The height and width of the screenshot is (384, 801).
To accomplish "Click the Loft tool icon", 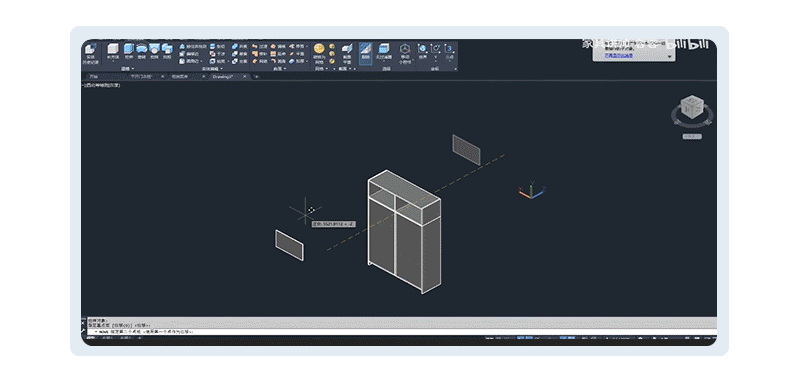I will (154, 51).
